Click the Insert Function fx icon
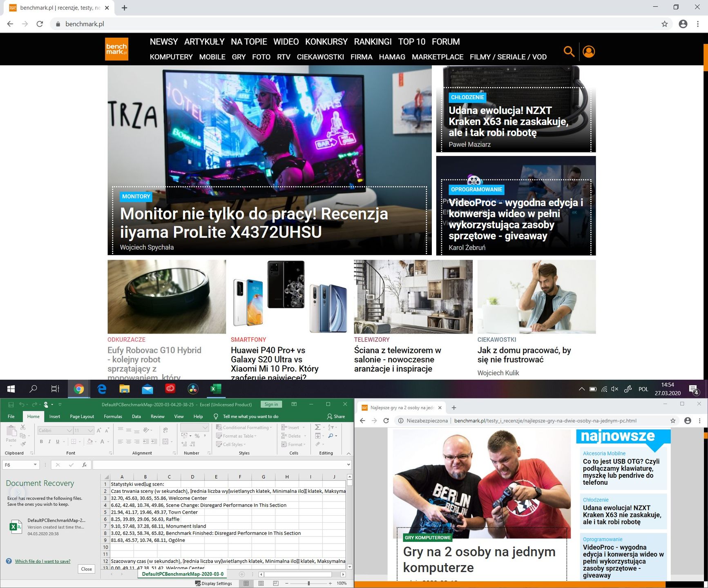 (84, 465)
